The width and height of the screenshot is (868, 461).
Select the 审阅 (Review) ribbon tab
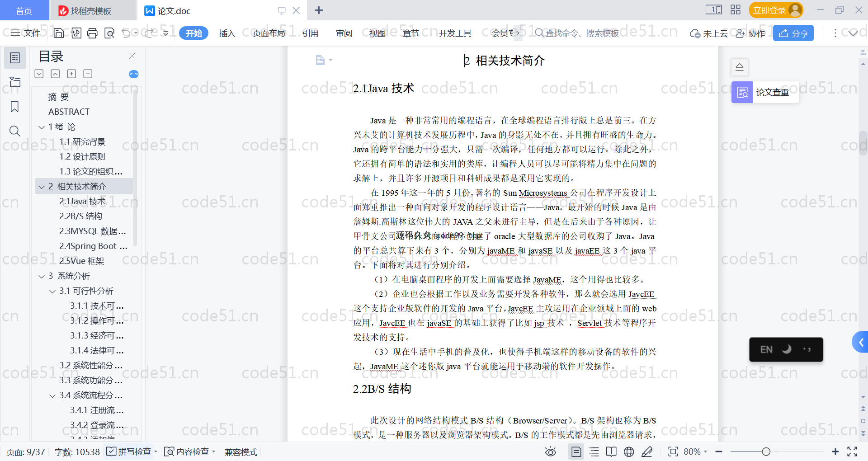tap(344, 33)
